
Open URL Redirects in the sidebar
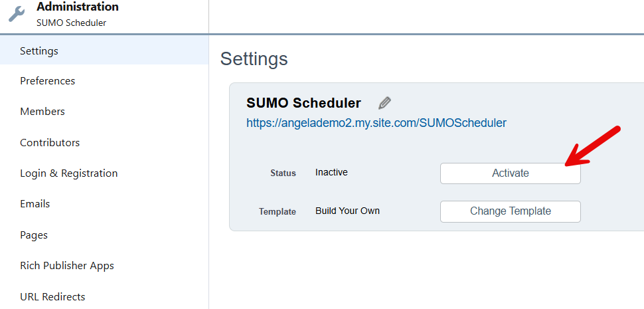pos(52,296)
